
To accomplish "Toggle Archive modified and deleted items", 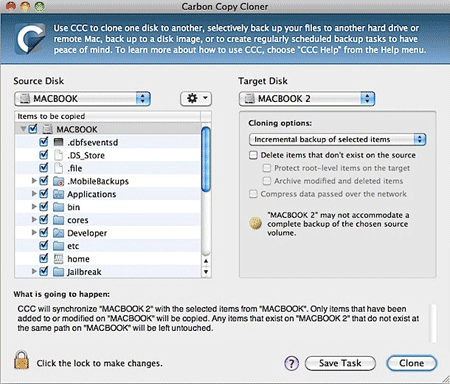I will 267,181.
